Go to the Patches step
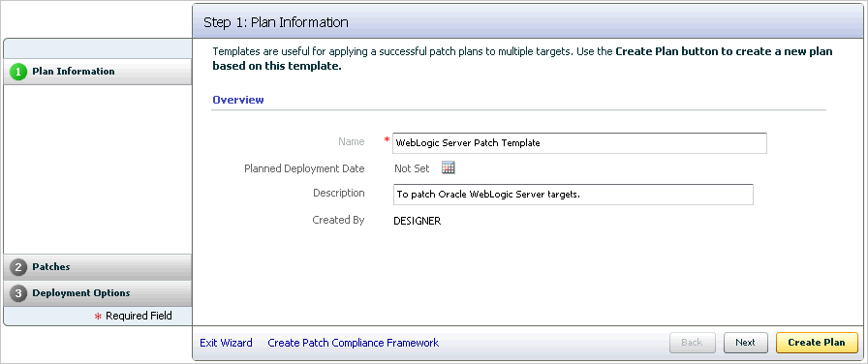The height and width of the screenshot is (364, 868). (98, 267)
